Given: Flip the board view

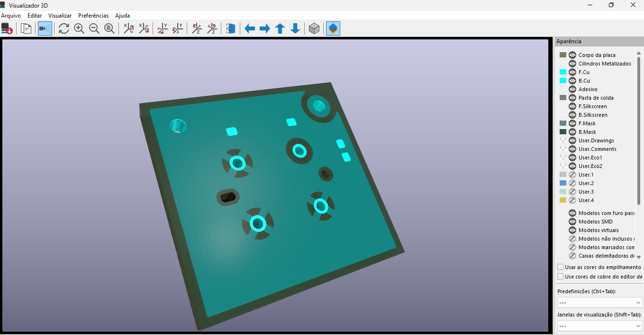Looking at the screenshot, I should pos(231,29).
